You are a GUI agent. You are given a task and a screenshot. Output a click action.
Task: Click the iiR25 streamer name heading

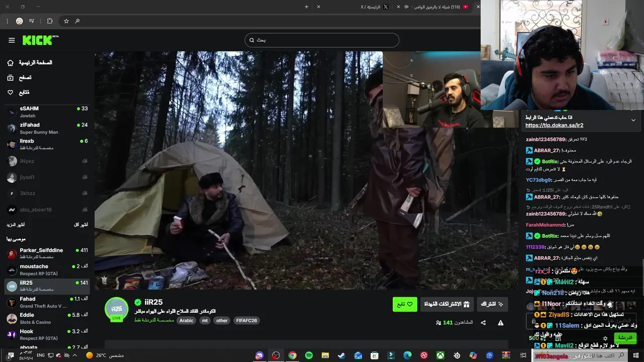153,302
